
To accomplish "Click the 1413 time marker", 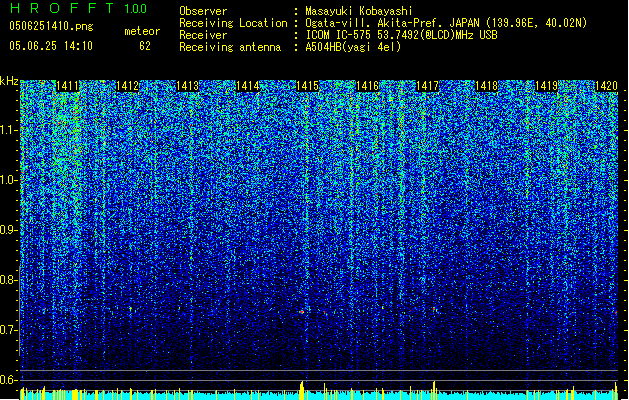I will click(187, 86).
